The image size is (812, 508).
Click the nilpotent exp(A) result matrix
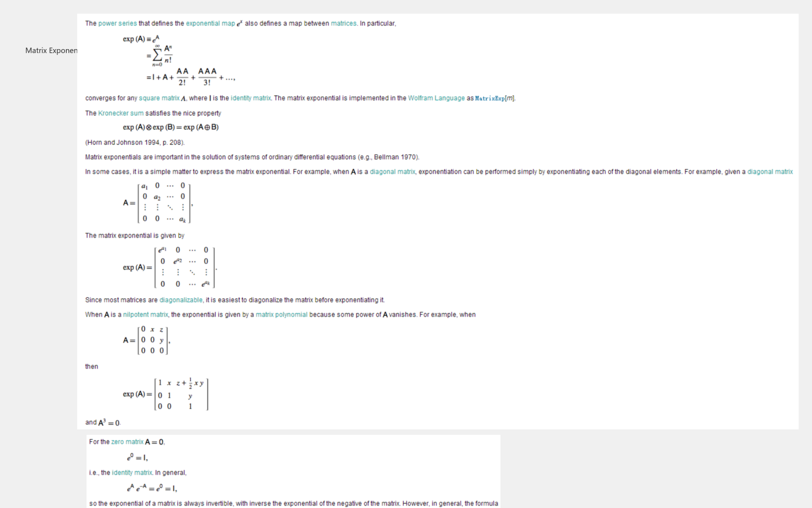[x=166, y=394]
